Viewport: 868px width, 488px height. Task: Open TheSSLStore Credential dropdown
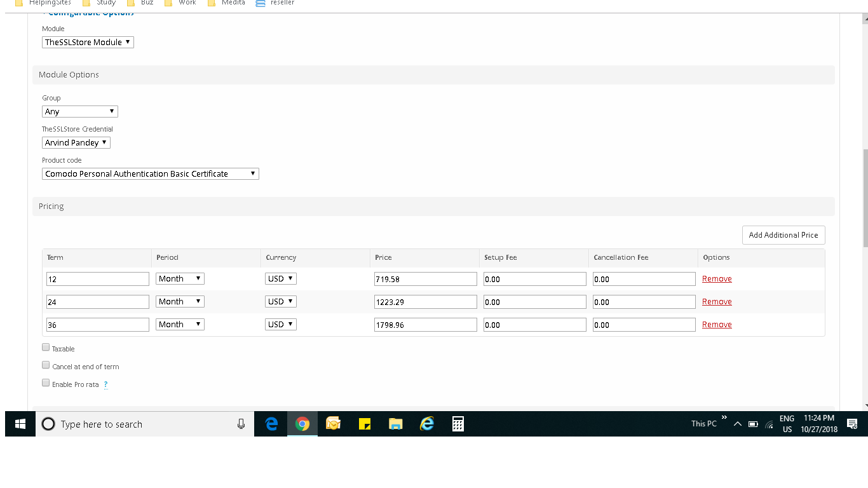click(x=76, y=142)
